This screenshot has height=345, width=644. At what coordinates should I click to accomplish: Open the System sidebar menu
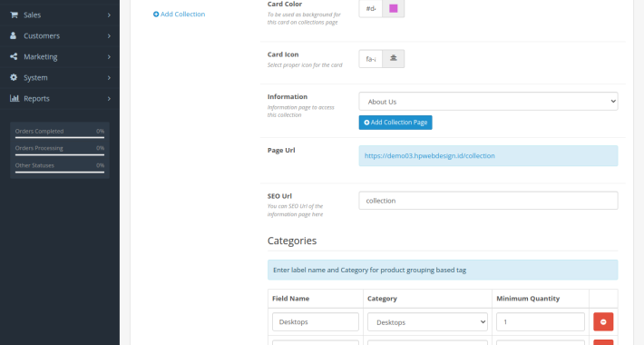[60, 78]
